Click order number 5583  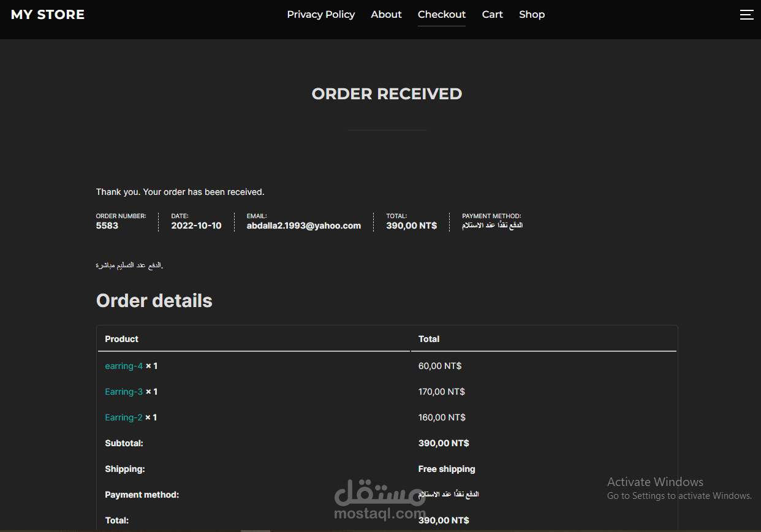click(x=107, y=226)
